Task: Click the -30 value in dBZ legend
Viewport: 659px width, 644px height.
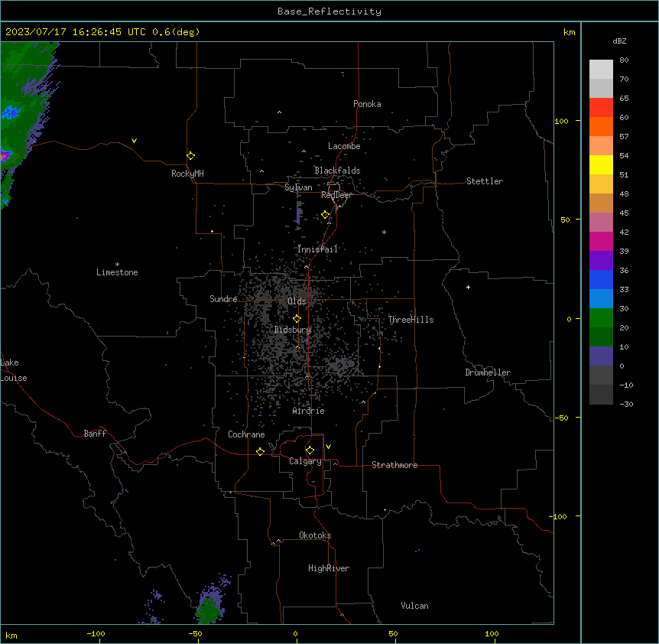Action: (627, 404)
